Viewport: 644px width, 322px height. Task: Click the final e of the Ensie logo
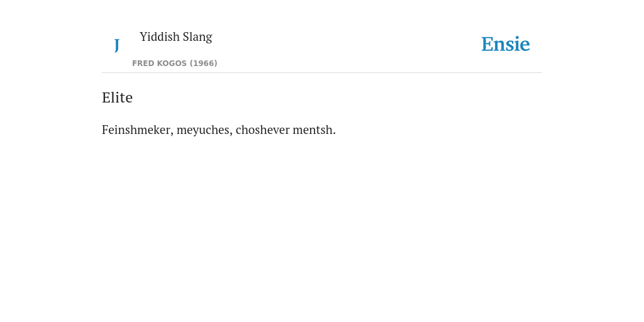pos(525,46)
